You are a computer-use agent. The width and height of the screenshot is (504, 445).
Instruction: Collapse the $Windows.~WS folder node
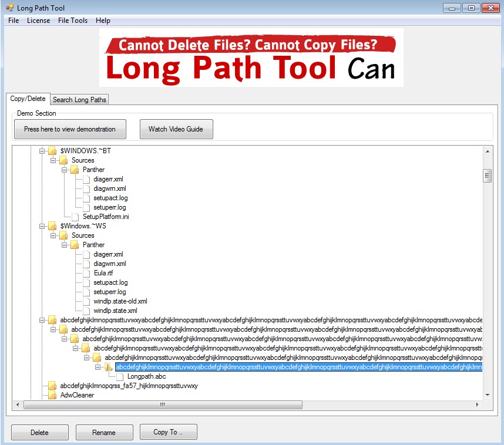click(42, 226)
